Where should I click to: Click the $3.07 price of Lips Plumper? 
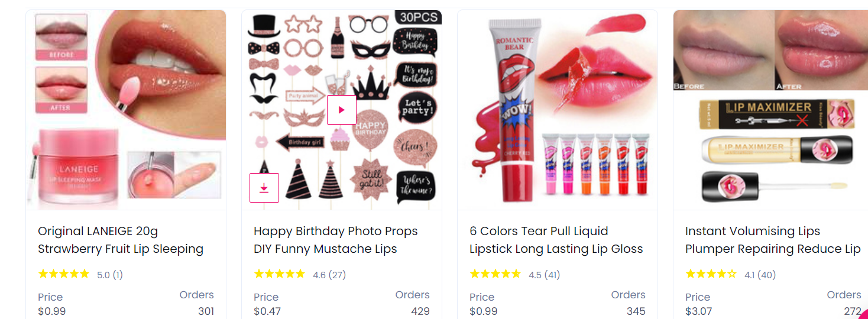[x=699, y=311]
